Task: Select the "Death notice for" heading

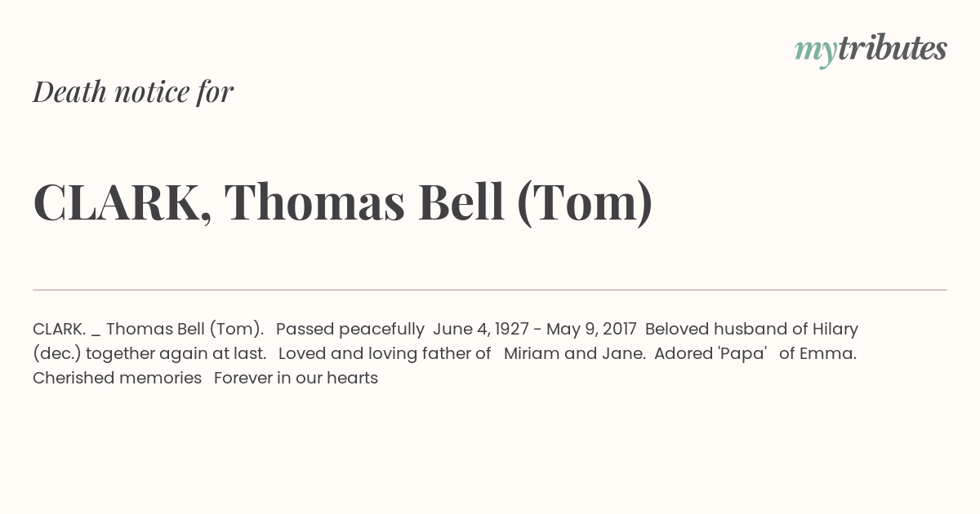Action: click(x=133, y=92)
